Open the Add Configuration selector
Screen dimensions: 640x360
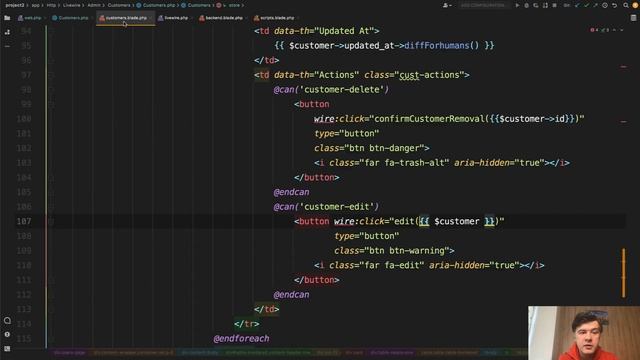click(x=483, y=5)
